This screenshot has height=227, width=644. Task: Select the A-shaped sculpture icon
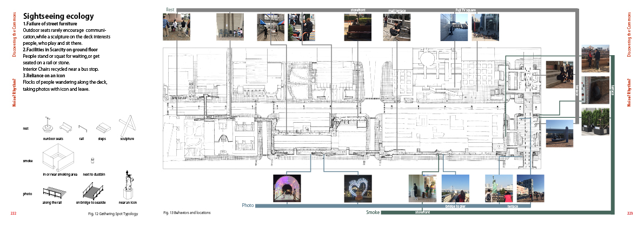127,126
